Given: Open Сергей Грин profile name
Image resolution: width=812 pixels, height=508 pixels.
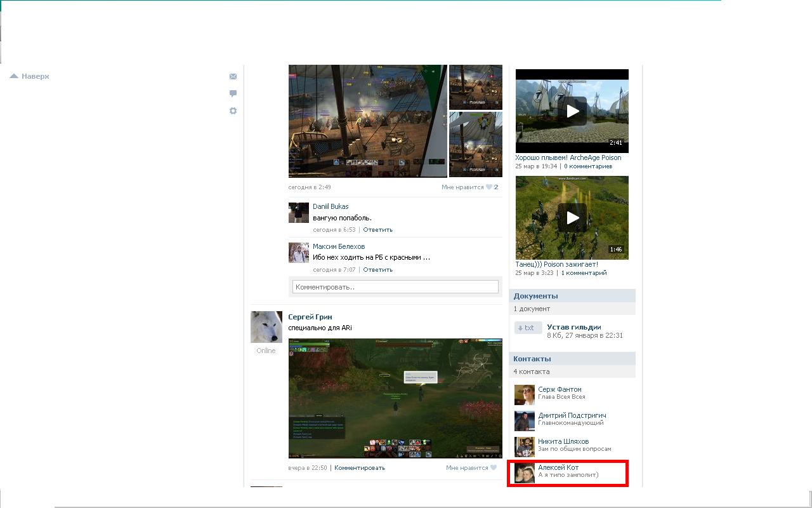Looking at the screenshot, I should coord(310,317).
